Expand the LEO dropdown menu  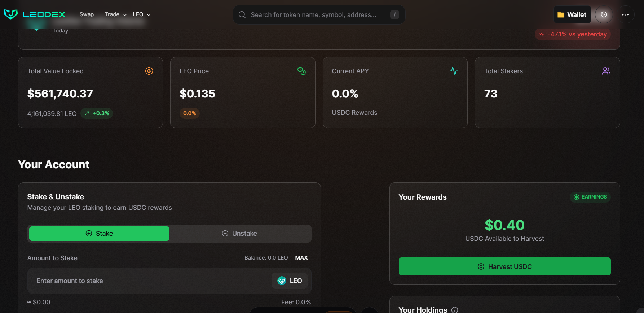[x=141, y=14]
